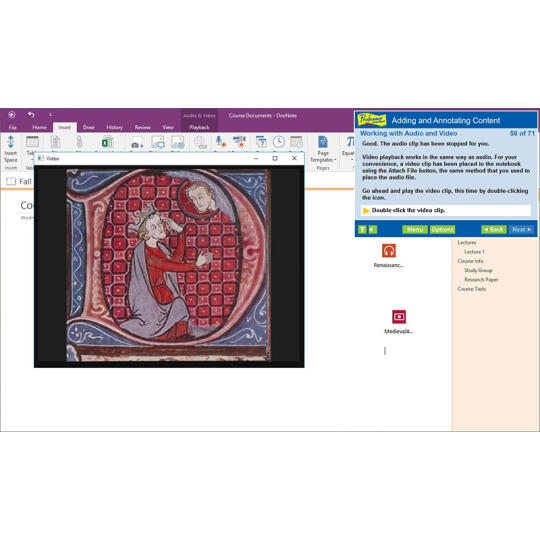Screen dimensions: 540x540
Task: Toggle the tutorial sound speaker icon
Action: click(x=373, y=229)
